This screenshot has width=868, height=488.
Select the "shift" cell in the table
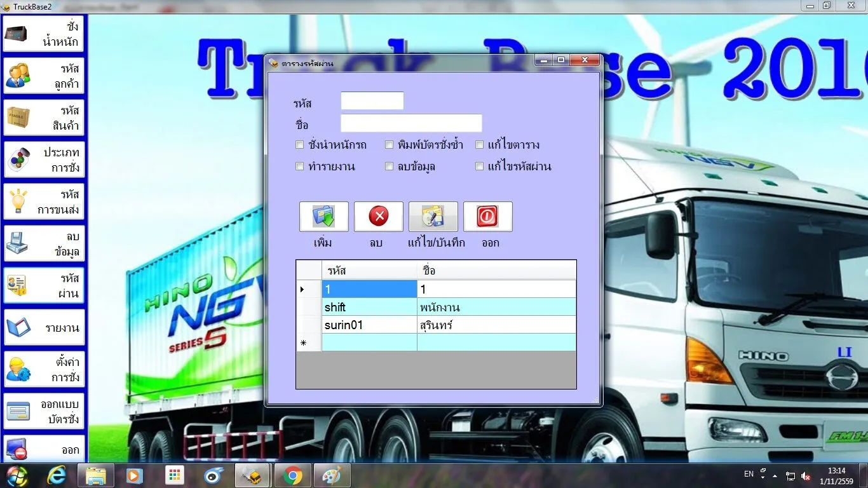[x=369, y=307]
